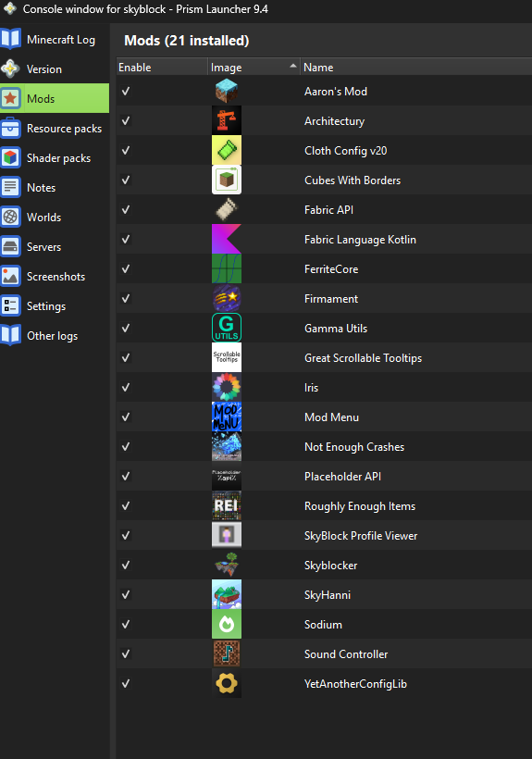Toggle the SkyHanni enable checkbox
This screenshot has height=759, width=532.
tap(126, 595)
